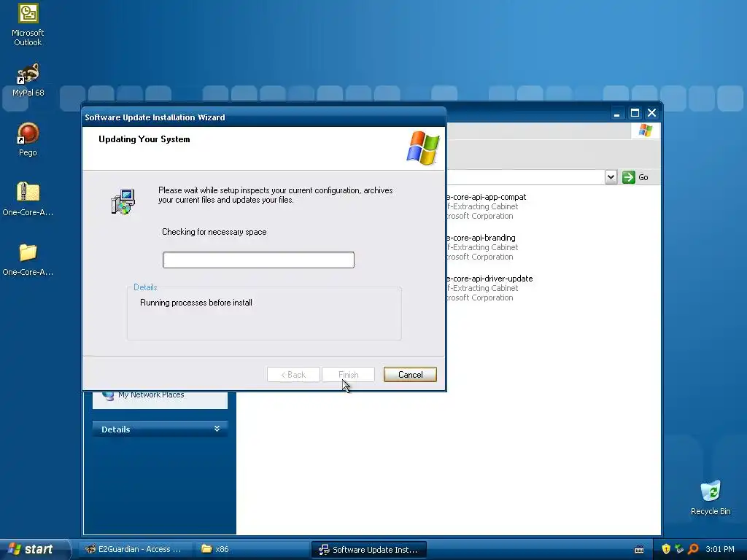Click the wizard title bar
Screen dimensions: 747x560
click(x=264, y=117)
